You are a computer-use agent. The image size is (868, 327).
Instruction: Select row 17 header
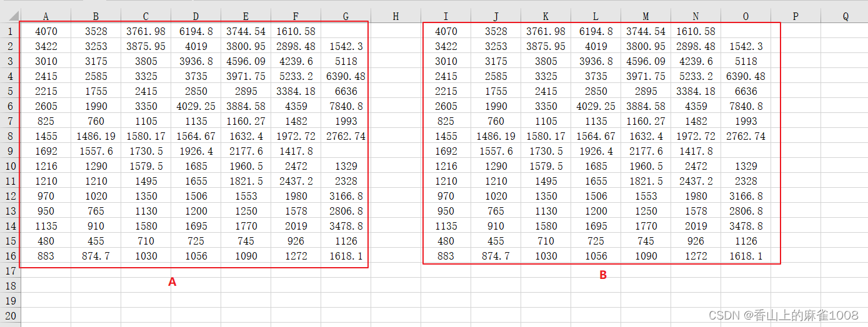[11, 271]
